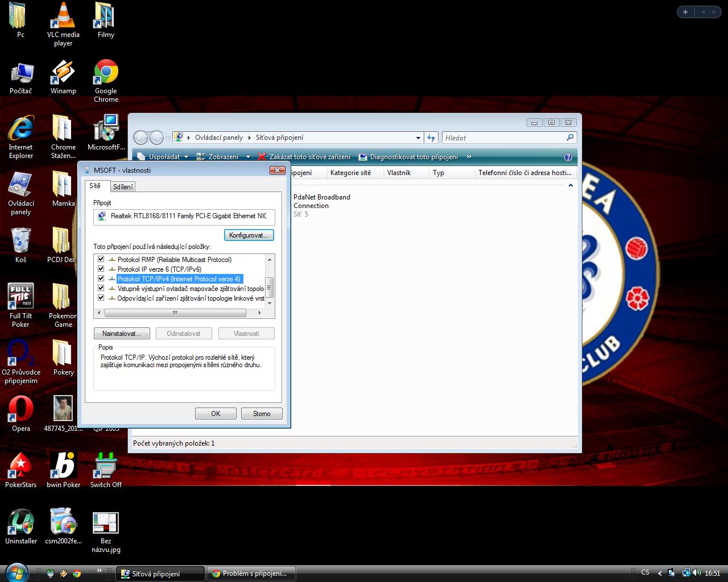
Task: Click the Nainstalovat... button
Action: coord(122,334)
